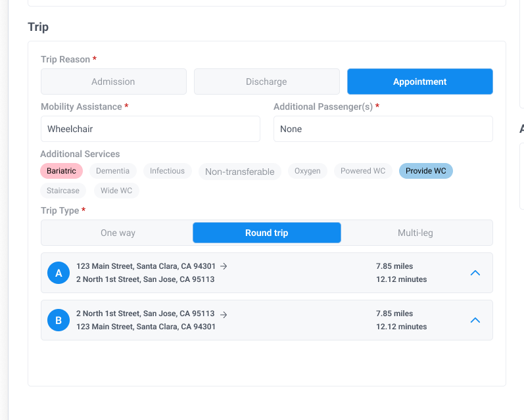Click leg B destination 123 Main Street
524x420 pixels.
[146, 327]
